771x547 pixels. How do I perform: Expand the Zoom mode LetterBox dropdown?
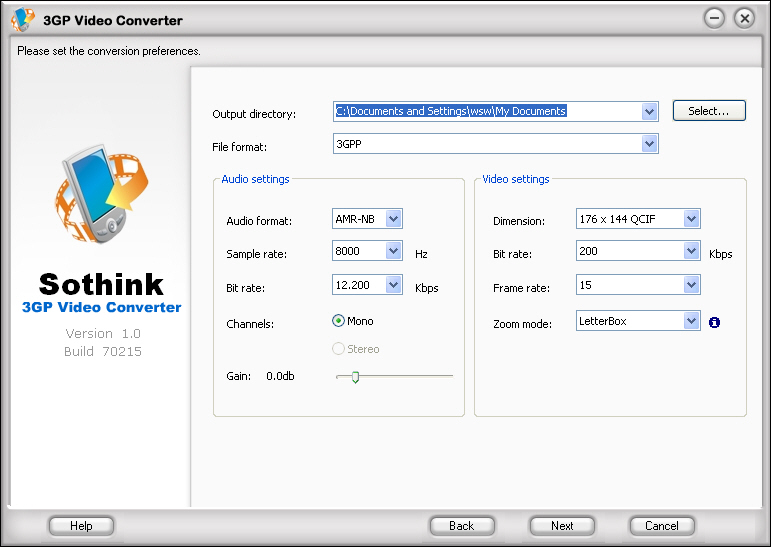click(x=691, y=321)
